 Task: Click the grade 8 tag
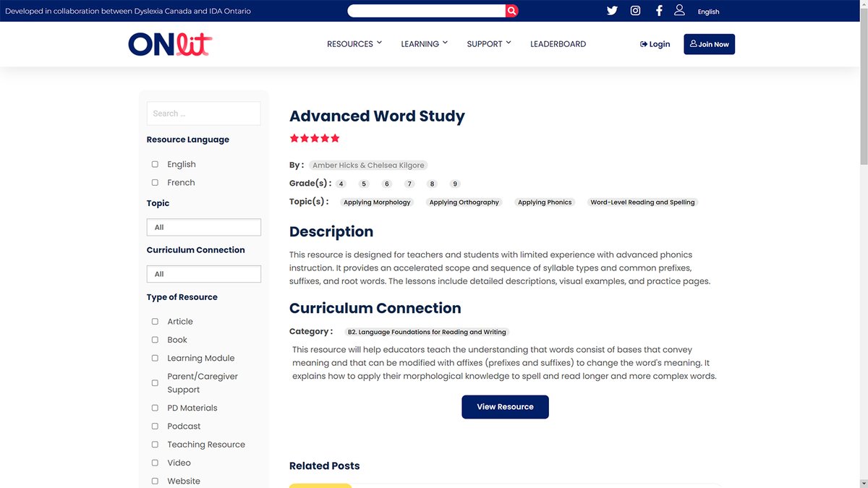pyautogui.click(x=432, y=184)
